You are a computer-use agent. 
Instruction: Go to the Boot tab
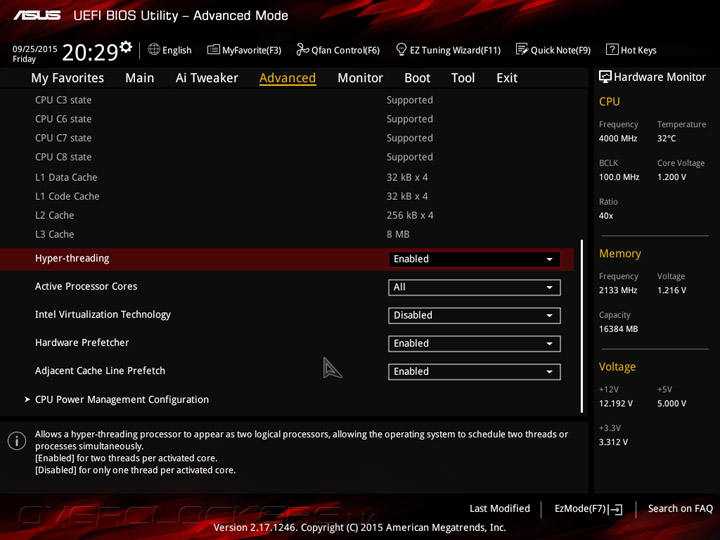(417, 78)
